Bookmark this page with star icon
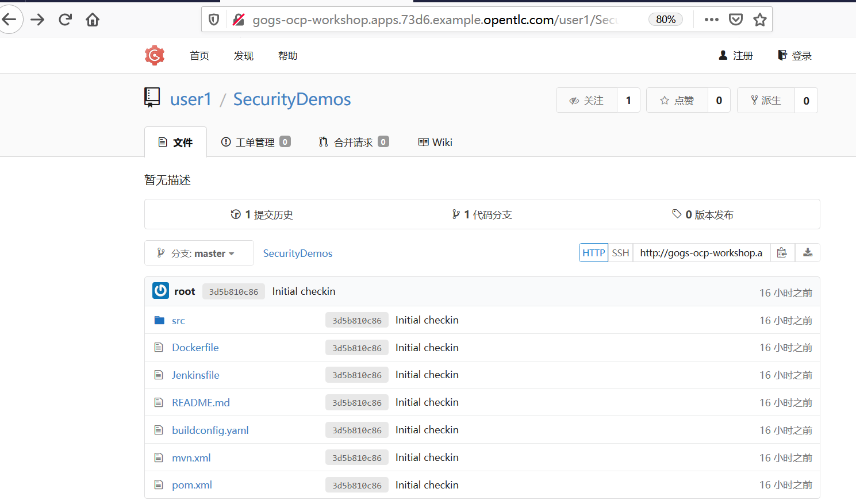This screenshot has height=504, width=856. (x=760, y=20)
